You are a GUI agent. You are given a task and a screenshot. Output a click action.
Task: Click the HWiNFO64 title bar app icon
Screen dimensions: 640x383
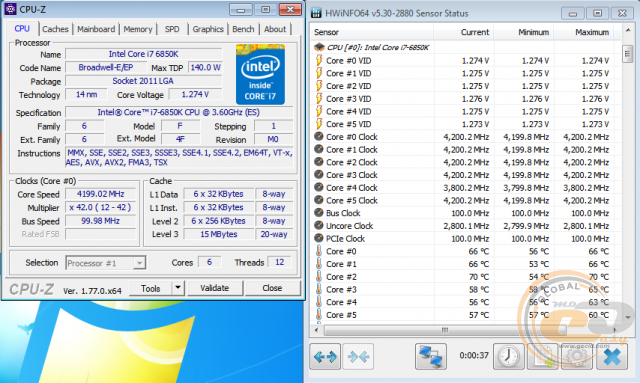[x=316, y=13]
